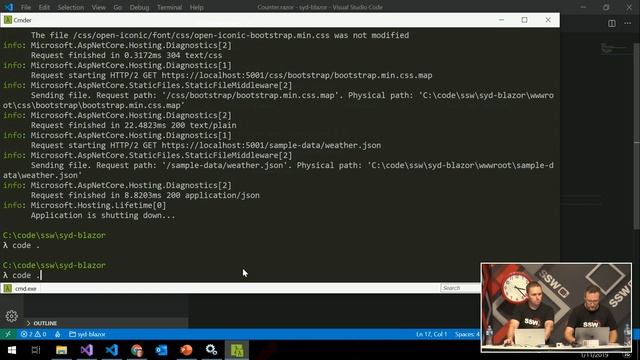Click the 'was not modified' log line

[220, 36]
